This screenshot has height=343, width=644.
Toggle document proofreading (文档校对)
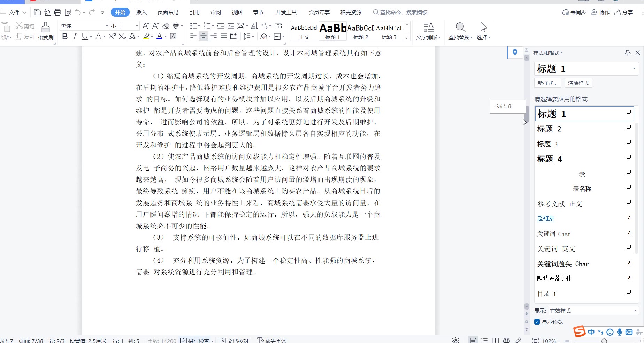[x=235, y=341]
